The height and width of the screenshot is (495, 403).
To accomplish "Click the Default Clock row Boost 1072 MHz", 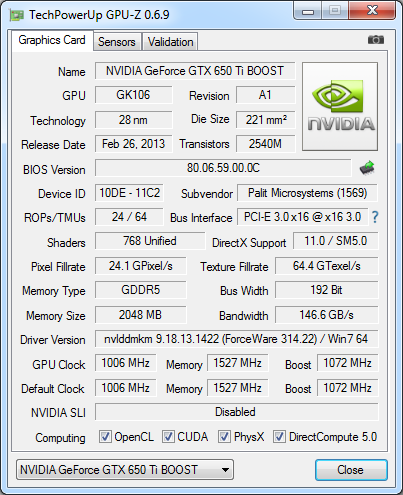I will (348, 388).
